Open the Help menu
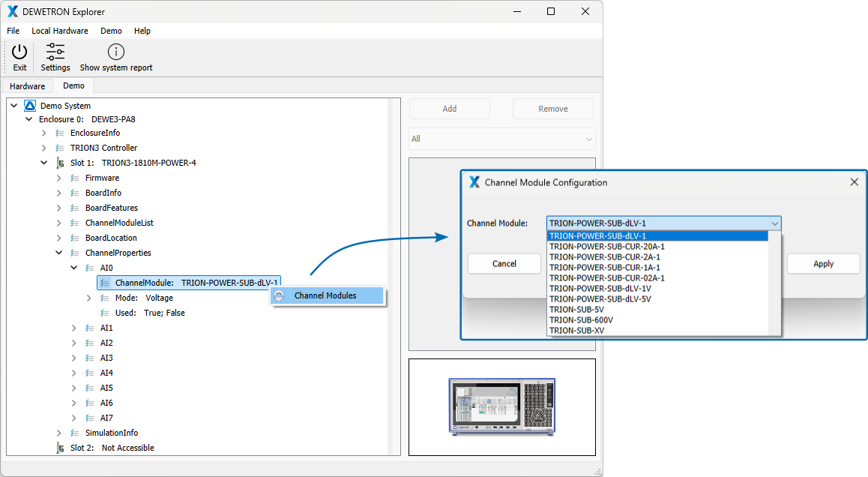 (142, 31)
